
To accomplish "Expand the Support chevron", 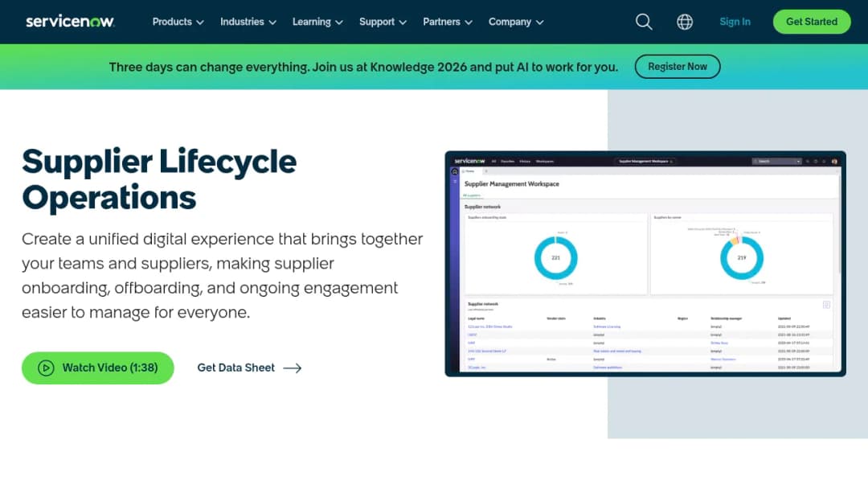I will click(x=403, y=23).
